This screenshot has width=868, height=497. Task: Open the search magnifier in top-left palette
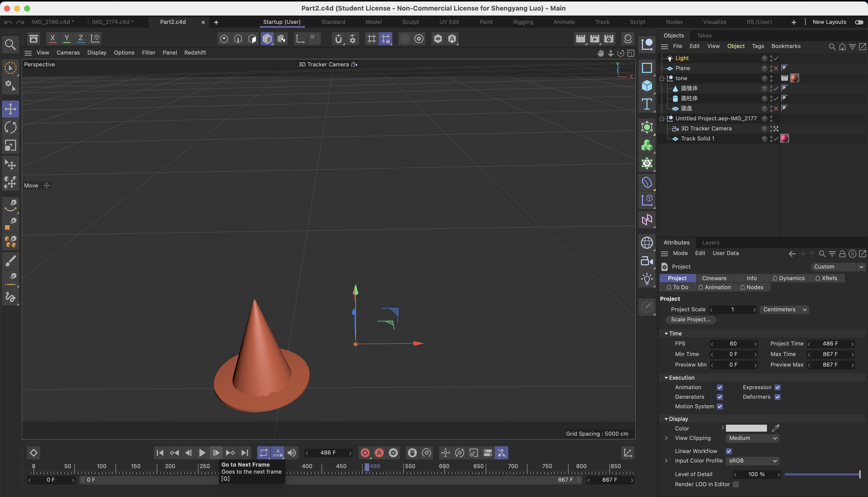[10, 44]
